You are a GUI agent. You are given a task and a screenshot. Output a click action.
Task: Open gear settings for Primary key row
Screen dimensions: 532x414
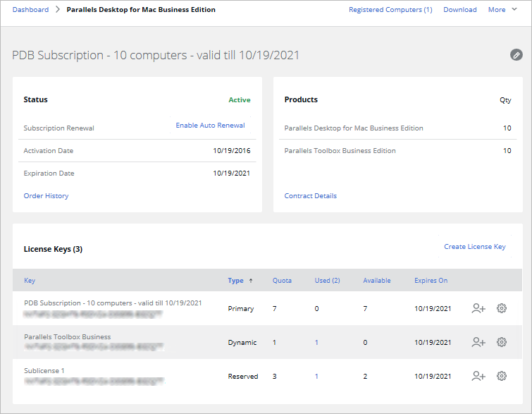(x=502, y=308)
